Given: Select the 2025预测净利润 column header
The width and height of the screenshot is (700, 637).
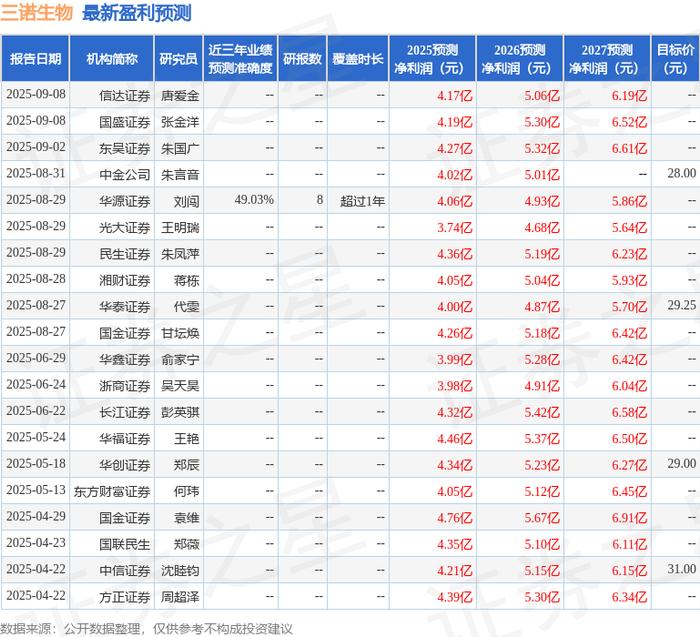Looking at the screenshot, I should (432, 58).
